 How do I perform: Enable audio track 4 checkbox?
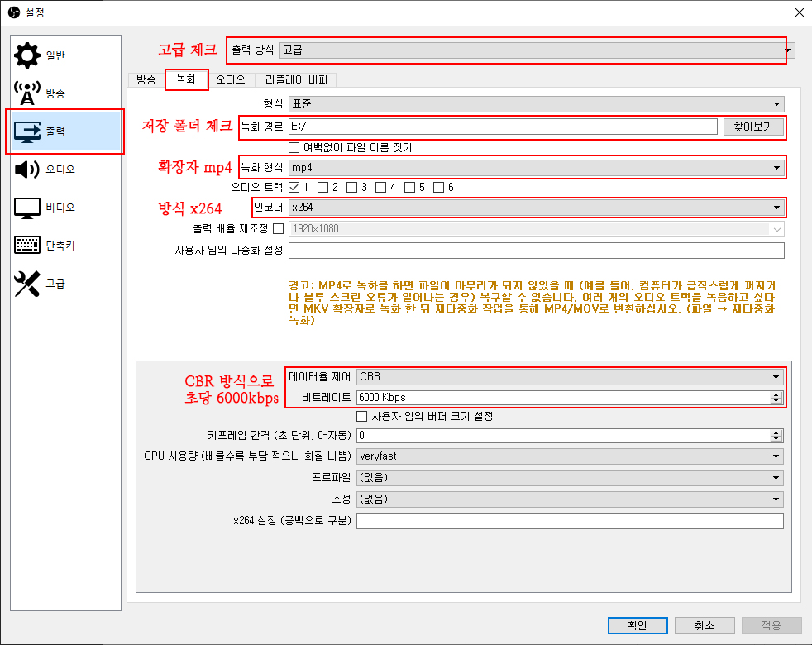[x=381, y=187]
